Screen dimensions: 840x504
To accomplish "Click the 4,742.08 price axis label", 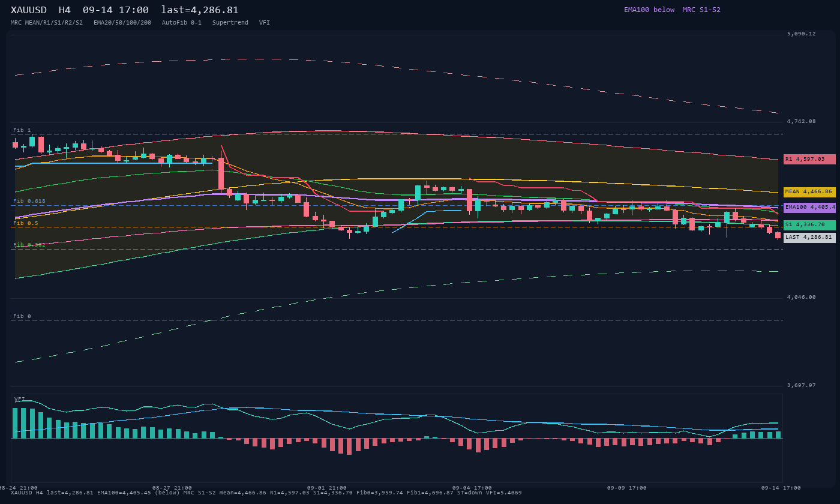I will (x=802, y=121).
